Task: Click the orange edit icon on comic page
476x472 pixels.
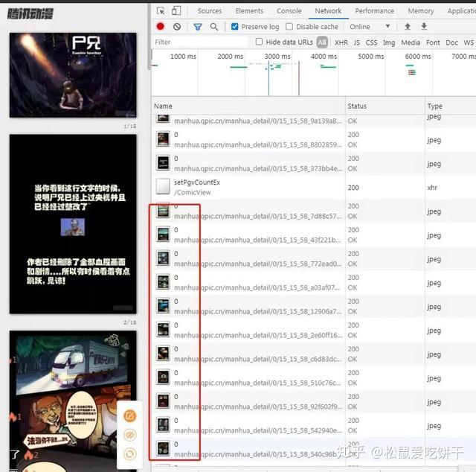Action: (130, 415)
